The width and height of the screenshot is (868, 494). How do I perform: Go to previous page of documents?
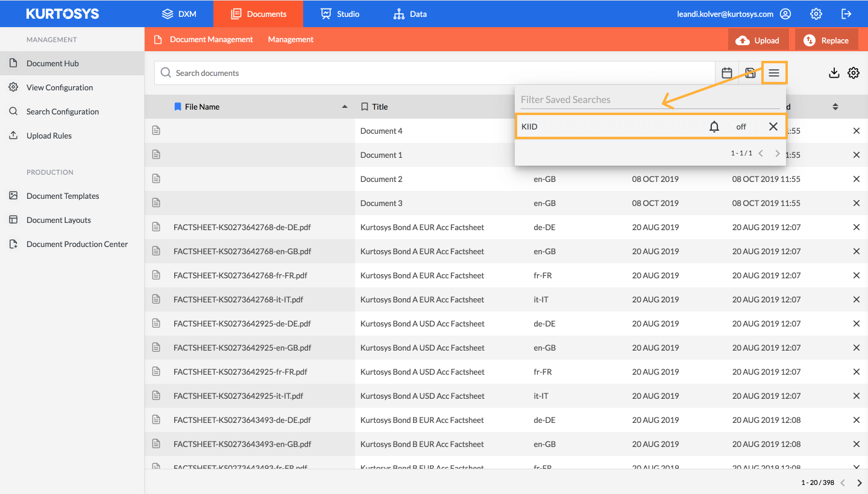pos(843,483)
